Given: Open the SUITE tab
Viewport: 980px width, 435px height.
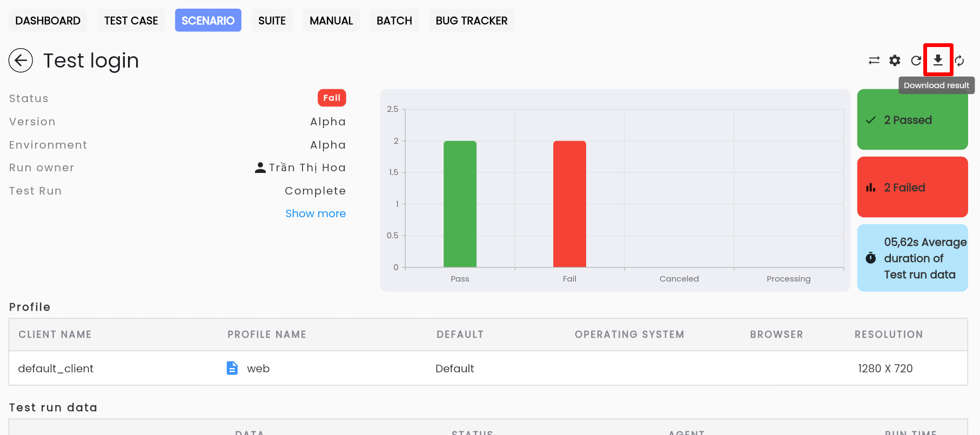Looking at the screenshot, I should point(272,21).
